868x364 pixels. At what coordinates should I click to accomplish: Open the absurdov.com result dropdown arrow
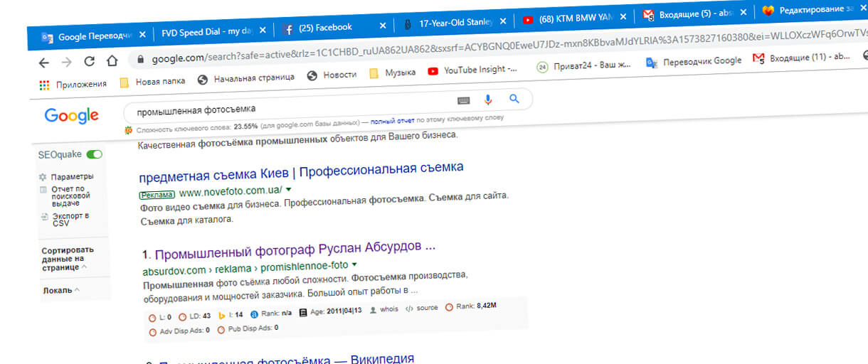tap(354, 265)
